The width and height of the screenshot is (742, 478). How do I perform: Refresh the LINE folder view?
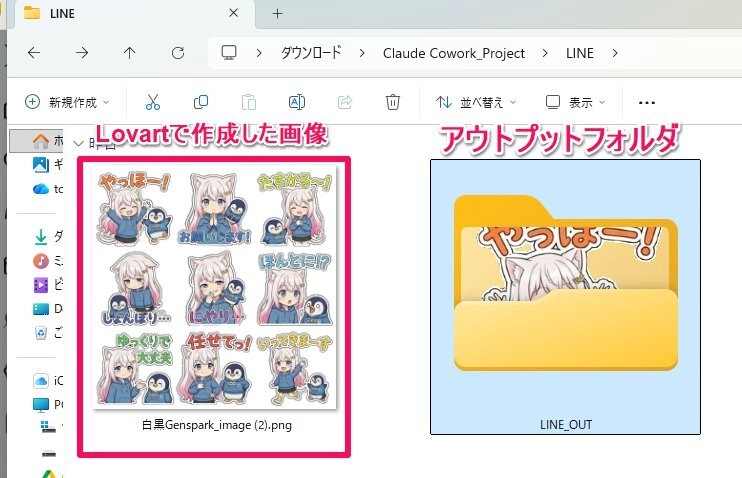(x=178, y=53)
